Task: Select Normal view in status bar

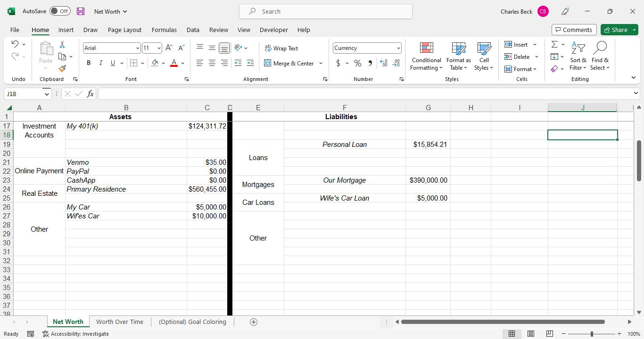Action: coord(512,334)
